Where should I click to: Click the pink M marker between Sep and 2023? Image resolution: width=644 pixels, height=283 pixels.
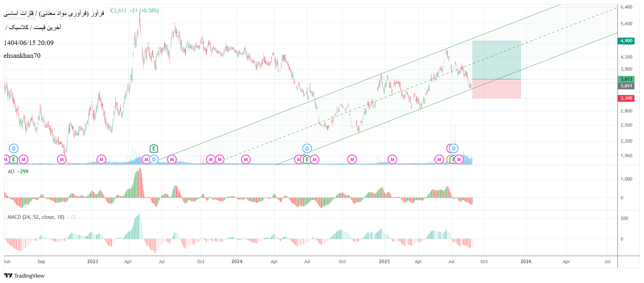coord(62,160)
